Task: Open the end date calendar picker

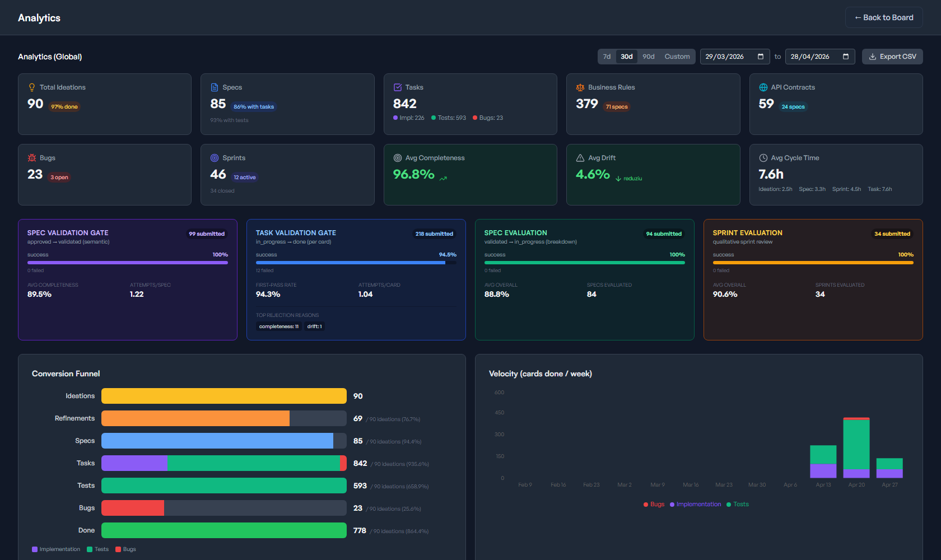Action: [x=845, y=56]
